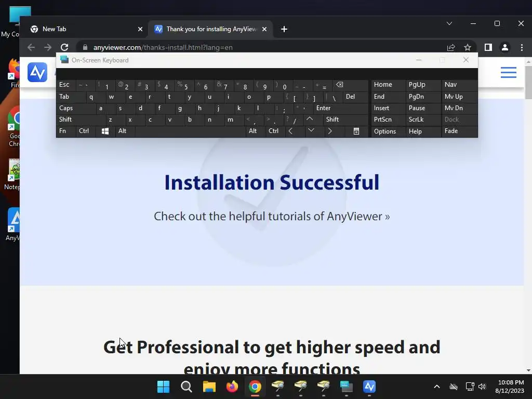
Task: Open AnyViewer from the taskbar
Action: (x=369, y=387)
